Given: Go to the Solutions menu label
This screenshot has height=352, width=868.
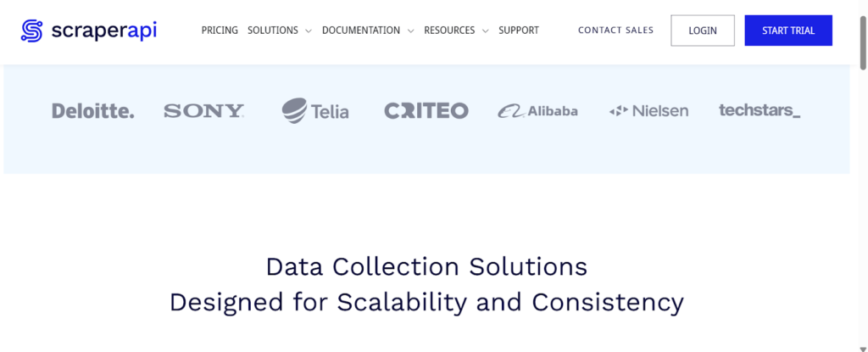Looking at the screenshot, I should pyautogui.click(x=273, y=31).
